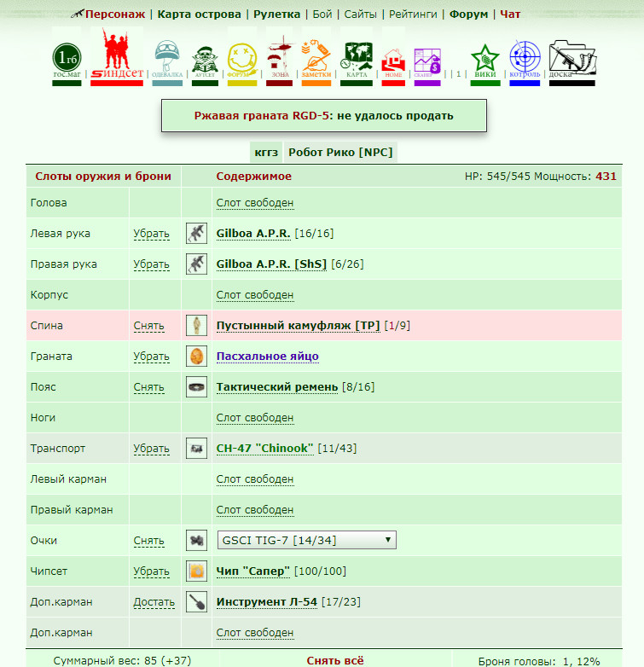Click the GSCI TIG-7 goggles icon
This screenshot has width=644, height=667.
196,540
